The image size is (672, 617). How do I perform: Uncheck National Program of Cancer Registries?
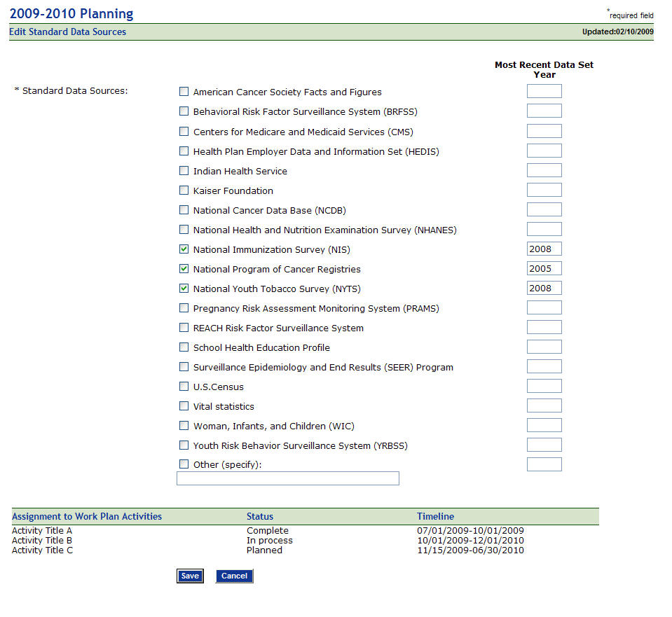184,269
